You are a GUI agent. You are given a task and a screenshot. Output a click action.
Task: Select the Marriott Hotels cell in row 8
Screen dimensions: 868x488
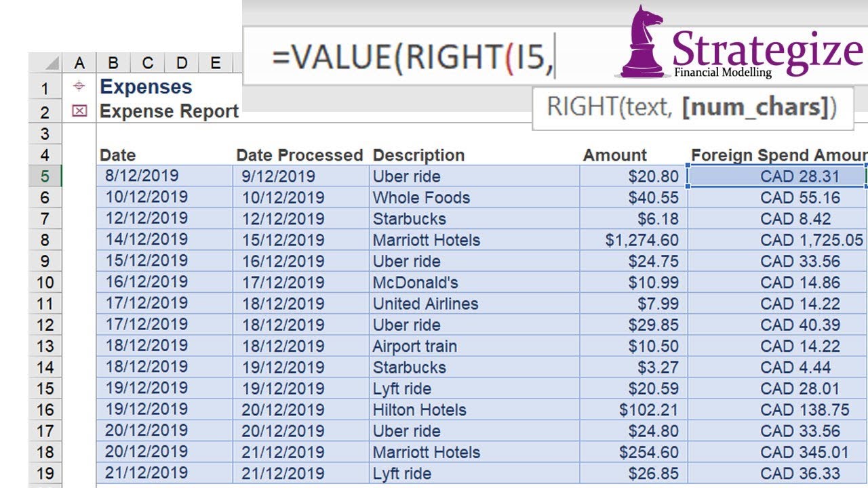click(x=475, y=240)
